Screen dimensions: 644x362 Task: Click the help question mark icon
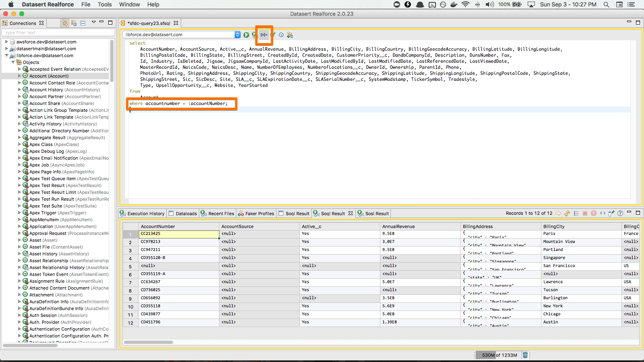620,214
